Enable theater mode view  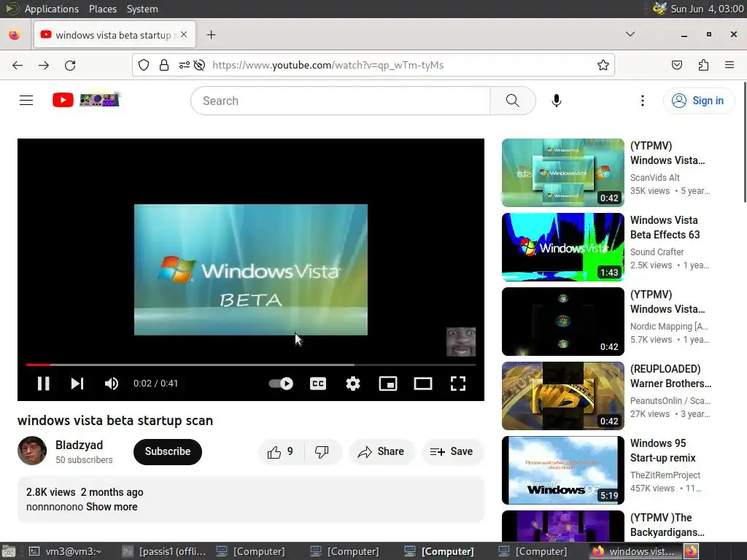point(423,384)
